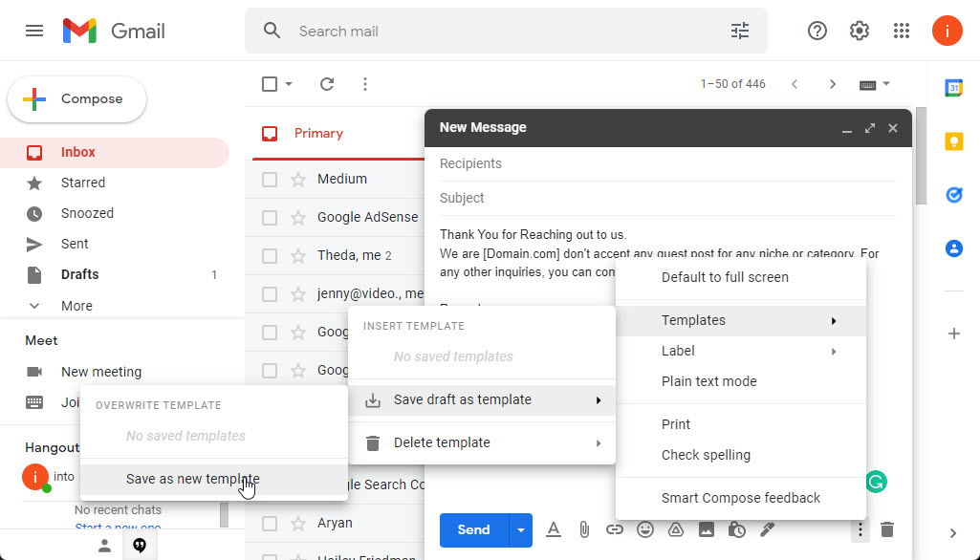Choose Print from compose menu
The image size is (980, 560).
[x=741, y=425]
